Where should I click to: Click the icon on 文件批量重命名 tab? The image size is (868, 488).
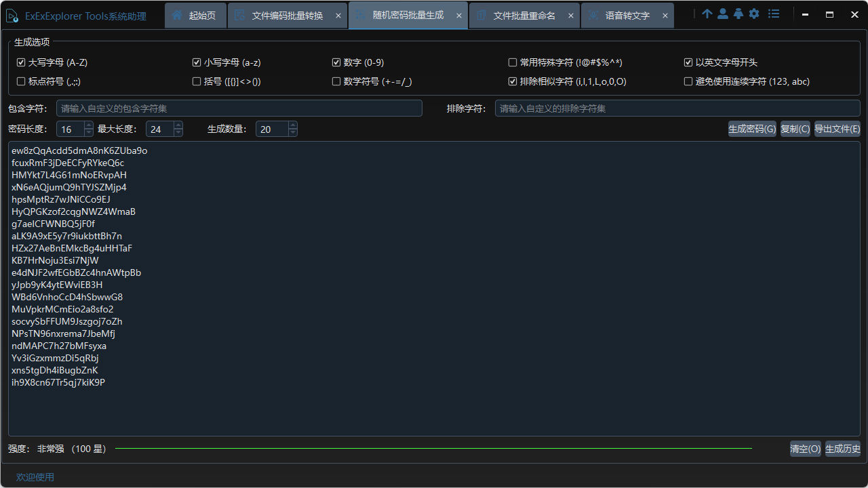481,15
